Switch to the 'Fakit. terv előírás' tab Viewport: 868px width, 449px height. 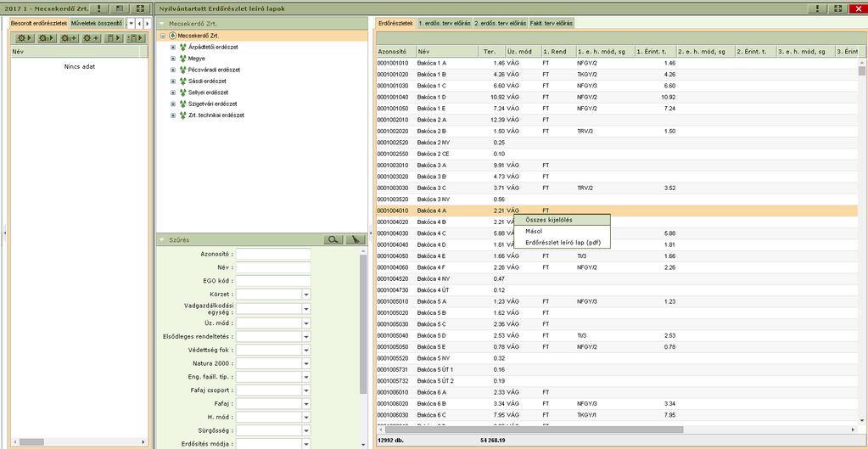552,23
